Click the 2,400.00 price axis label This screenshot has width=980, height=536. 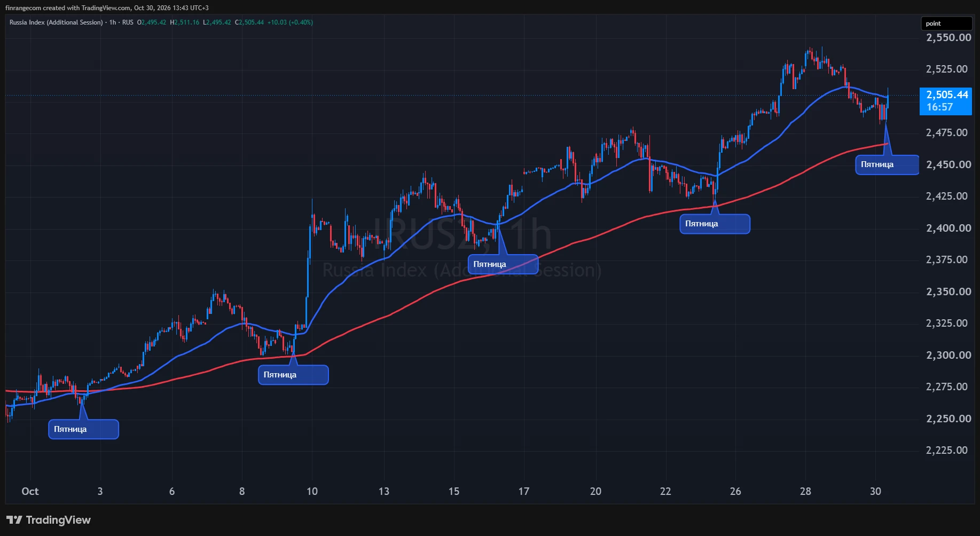(x=948, y=228)
